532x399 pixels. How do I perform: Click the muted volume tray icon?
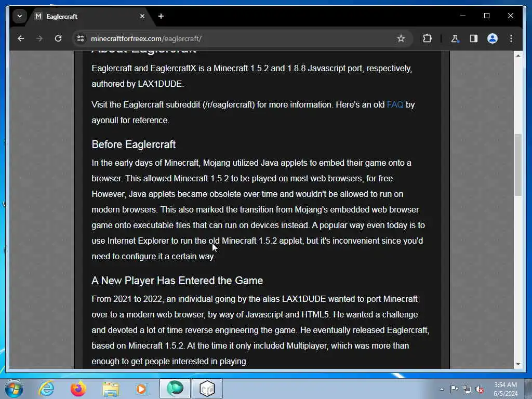point(480,389)
